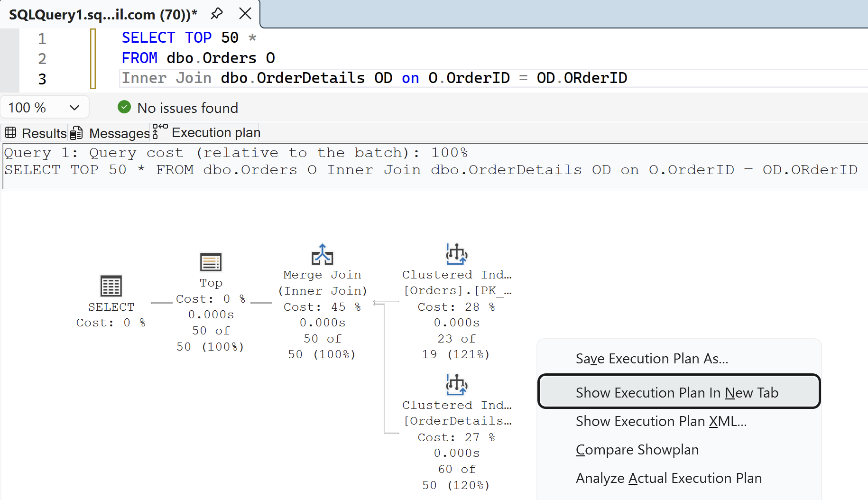Click the Clustered Index Scan icon for OrderDetails
The image size is (868, 500).
coord(456,385)
